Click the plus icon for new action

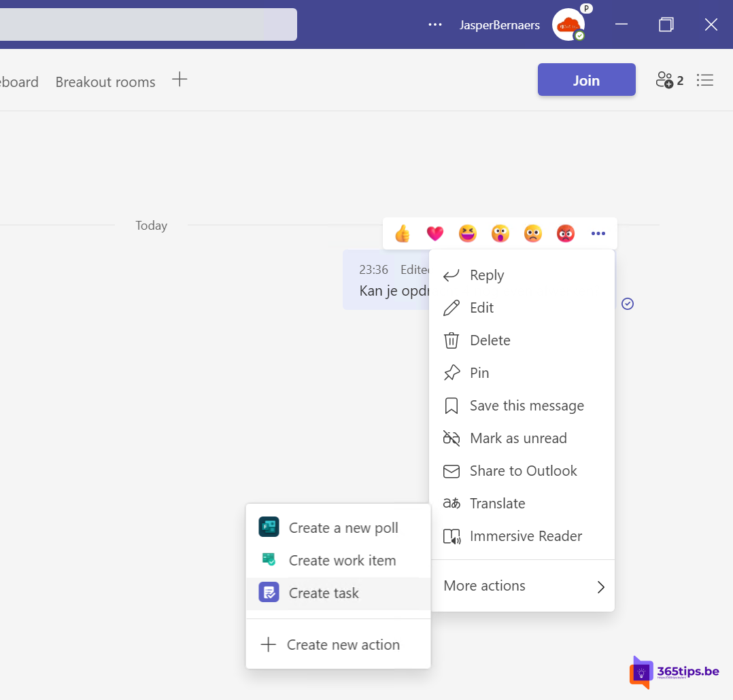click(269, 644)
